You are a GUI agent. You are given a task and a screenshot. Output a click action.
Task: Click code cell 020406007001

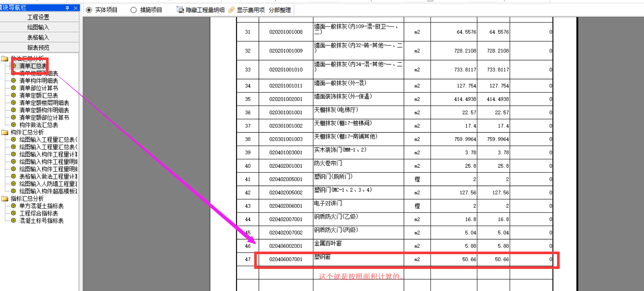pos(286,259)
